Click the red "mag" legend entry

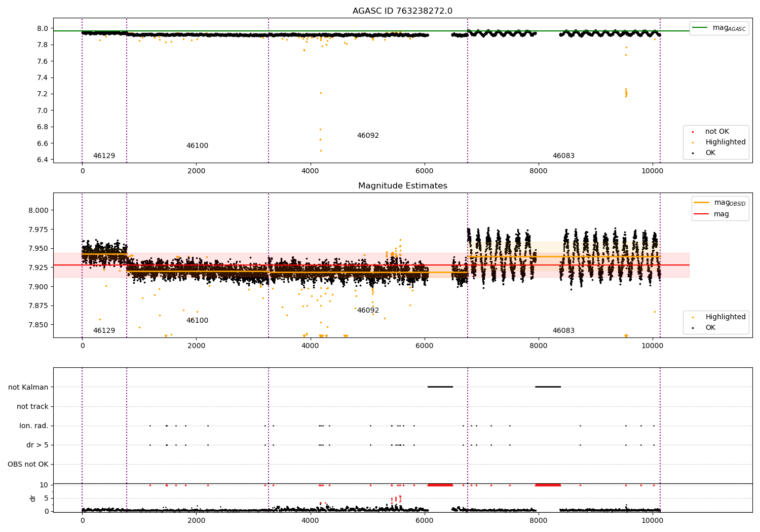[712, 214]
